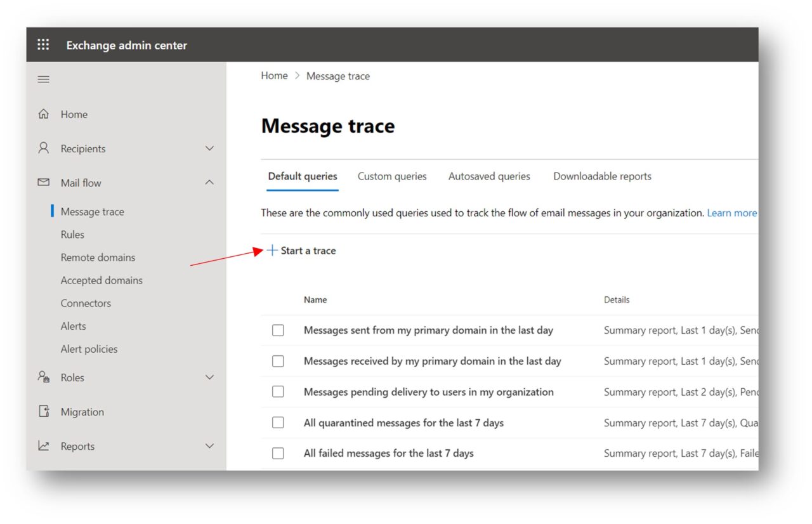Viewport: 812px width, 524px height.
Task: Open the Microsoft 365 app launcher grid
Action: coord(43,44)
